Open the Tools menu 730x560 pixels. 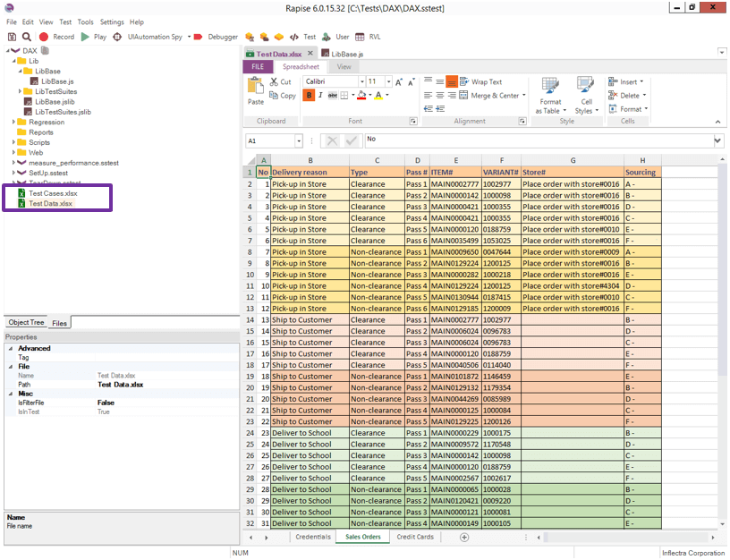tap(85, 21)
